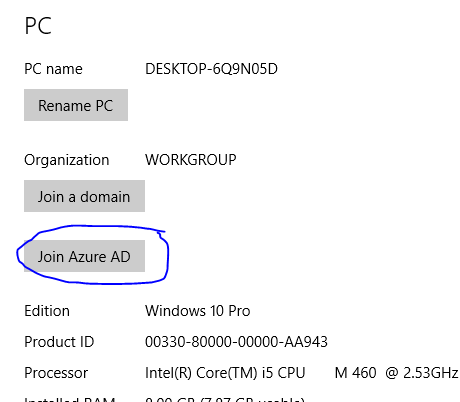This screenshot has width=460, height=402.
Task: Click the partially visible Installed RAM label
Action: tap(70, 399)
